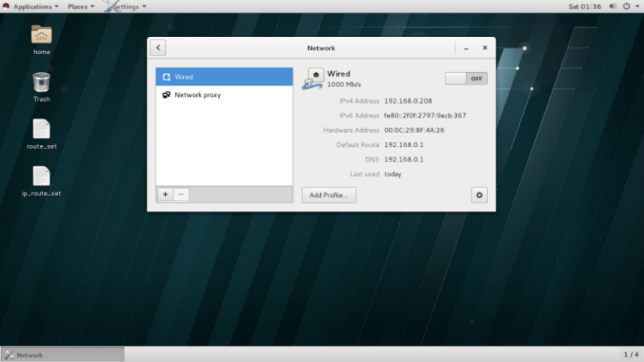The width and height of the screenshot is (644, 362).
Task: Expand the Settings app menu
Action: pyautogui.click(x=128, y=6)
